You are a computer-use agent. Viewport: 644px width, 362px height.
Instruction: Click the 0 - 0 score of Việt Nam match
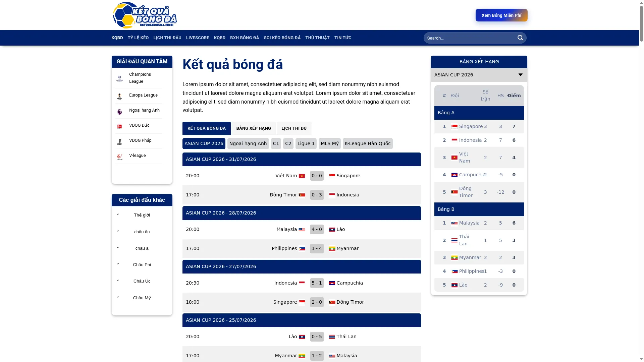[317, 176]
